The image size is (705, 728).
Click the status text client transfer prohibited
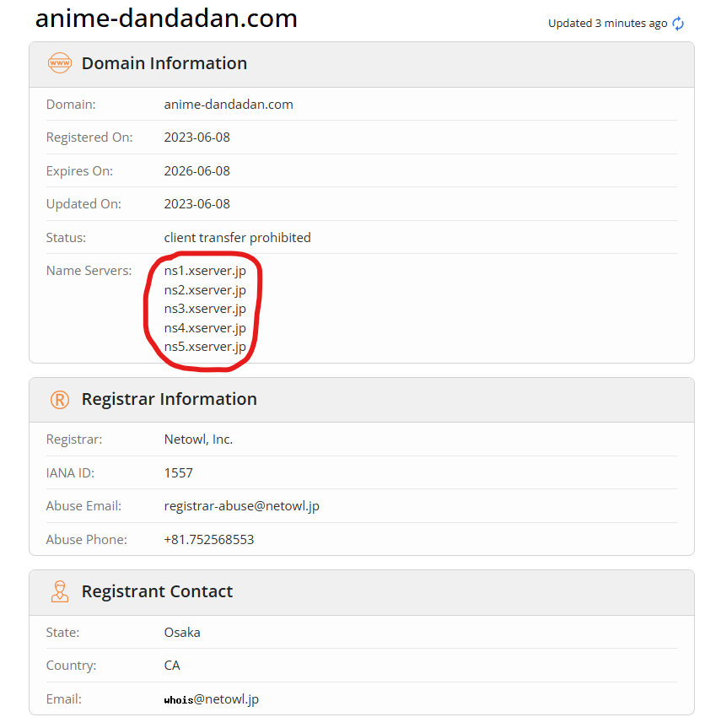pos(237,238)
